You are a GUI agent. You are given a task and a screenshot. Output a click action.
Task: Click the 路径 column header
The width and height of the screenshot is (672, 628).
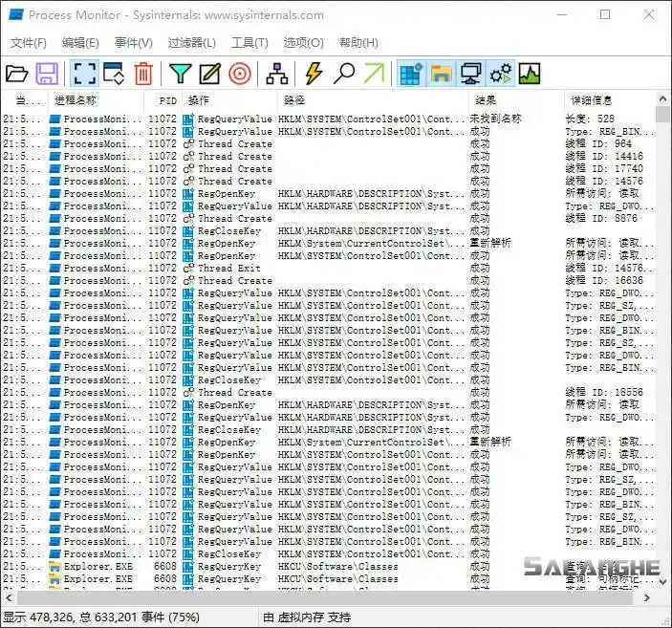[x=373, y=100]
